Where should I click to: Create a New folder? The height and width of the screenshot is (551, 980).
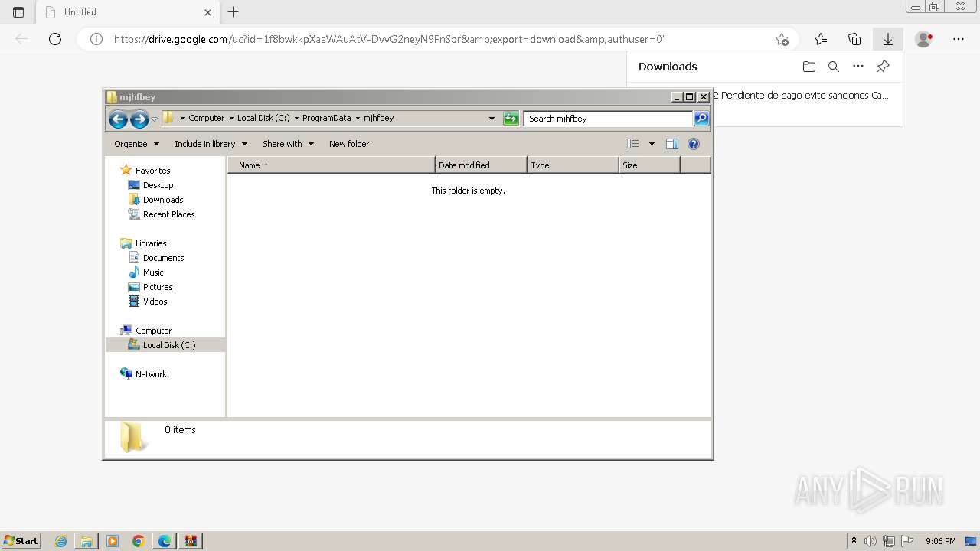tap(349, 144)
